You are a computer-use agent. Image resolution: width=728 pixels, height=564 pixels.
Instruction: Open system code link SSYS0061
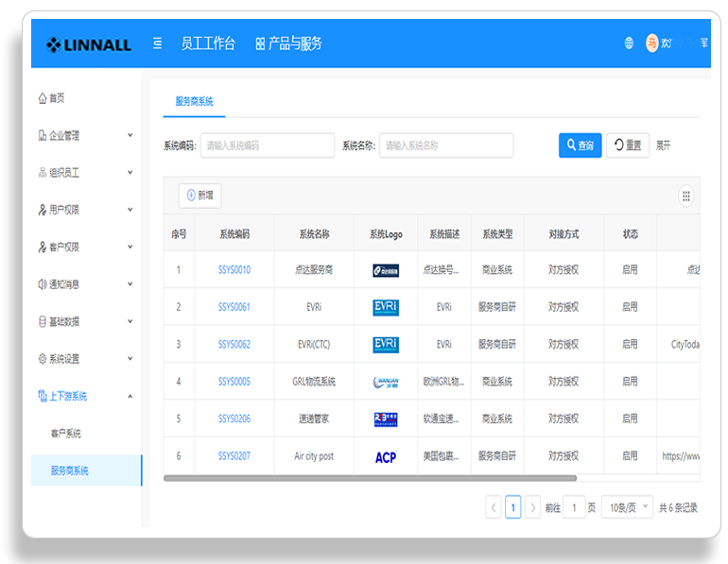(234, 307)
